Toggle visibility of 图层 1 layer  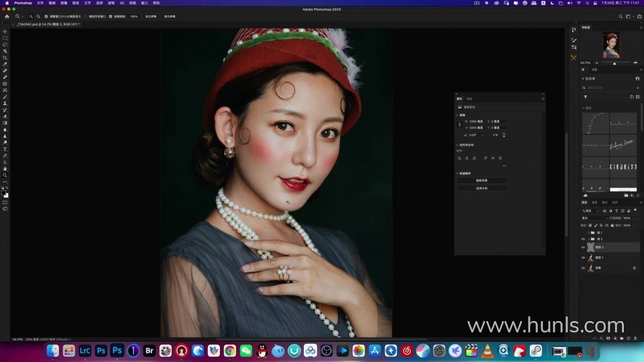click(583, 257)
